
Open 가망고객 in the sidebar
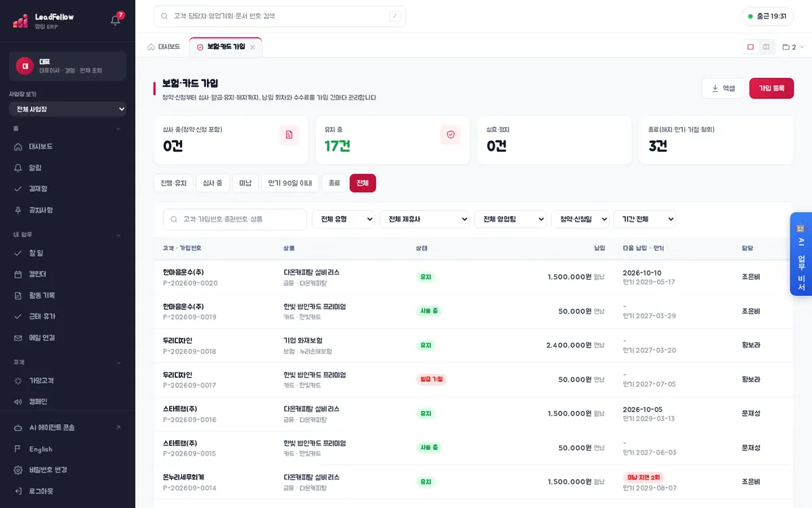pyautogui.click(x=68, y=380)
